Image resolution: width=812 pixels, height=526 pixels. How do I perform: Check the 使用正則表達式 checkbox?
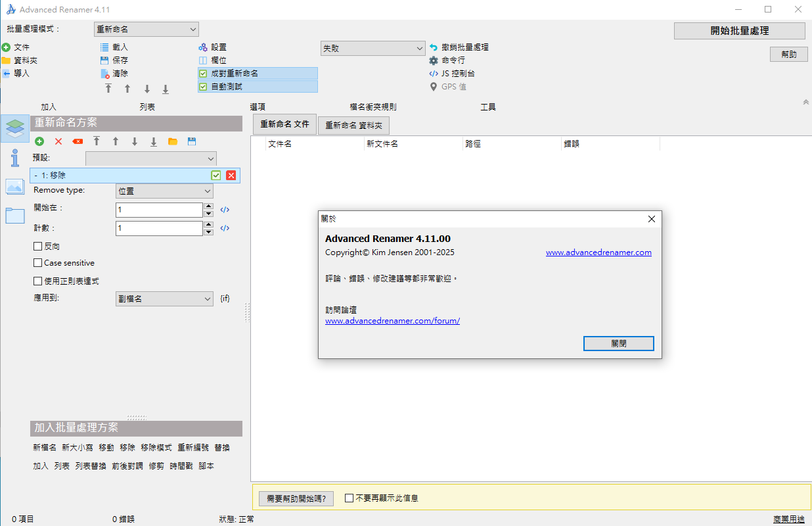38,281
